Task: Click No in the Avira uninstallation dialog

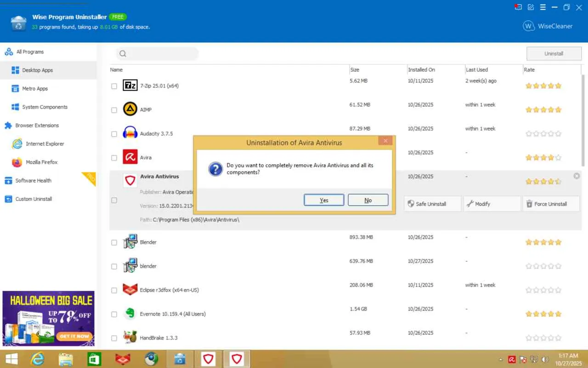Action: tap(368, 200)
